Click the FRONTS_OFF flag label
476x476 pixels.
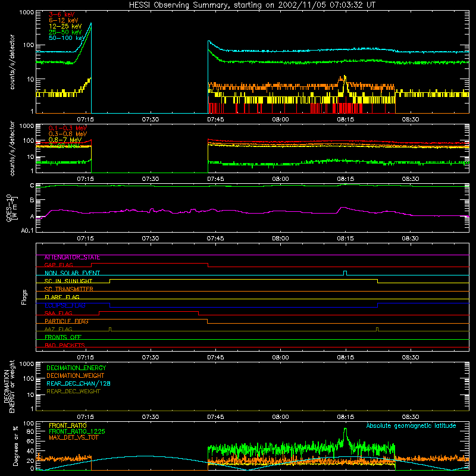[x=63, y=337]
